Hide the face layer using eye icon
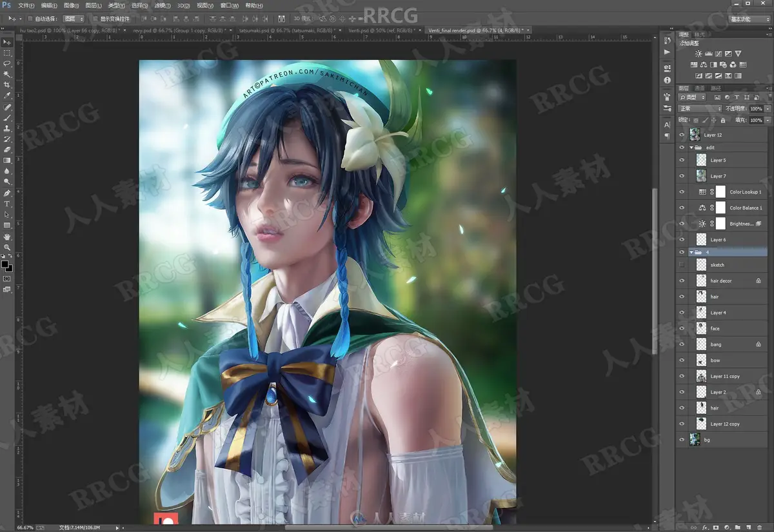 tap(682, 328)
